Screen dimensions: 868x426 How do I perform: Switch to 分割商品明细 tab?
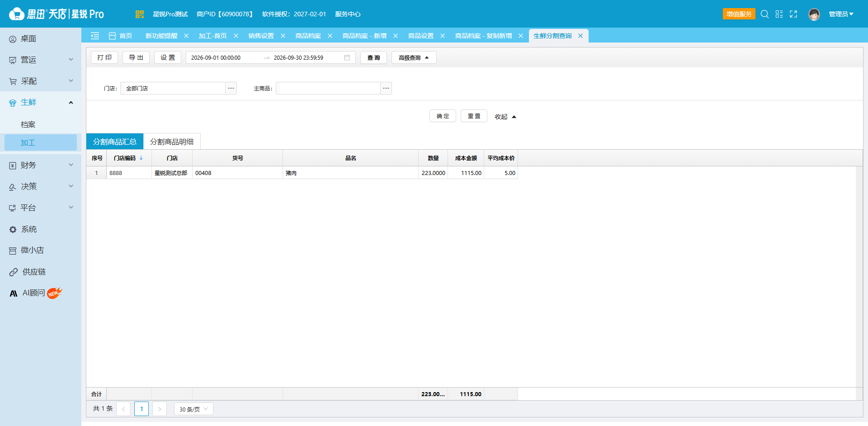click(172, 142)
